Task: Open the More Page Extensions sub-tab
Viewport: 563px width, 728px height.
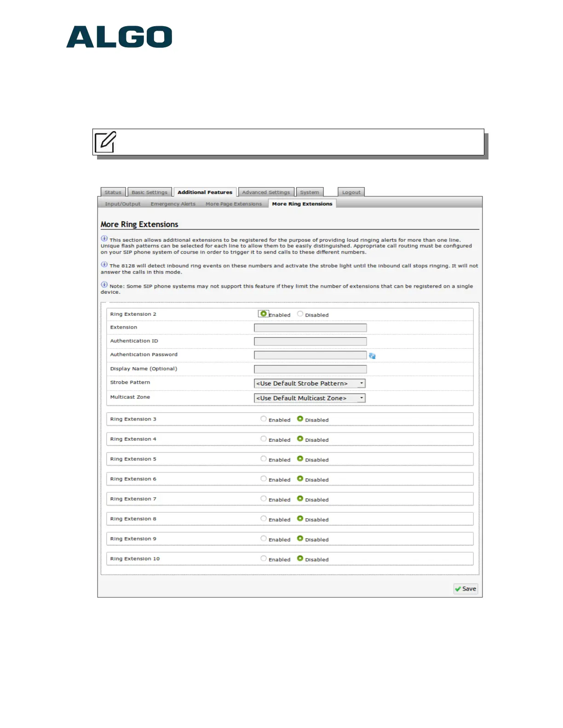Action: 234,204
